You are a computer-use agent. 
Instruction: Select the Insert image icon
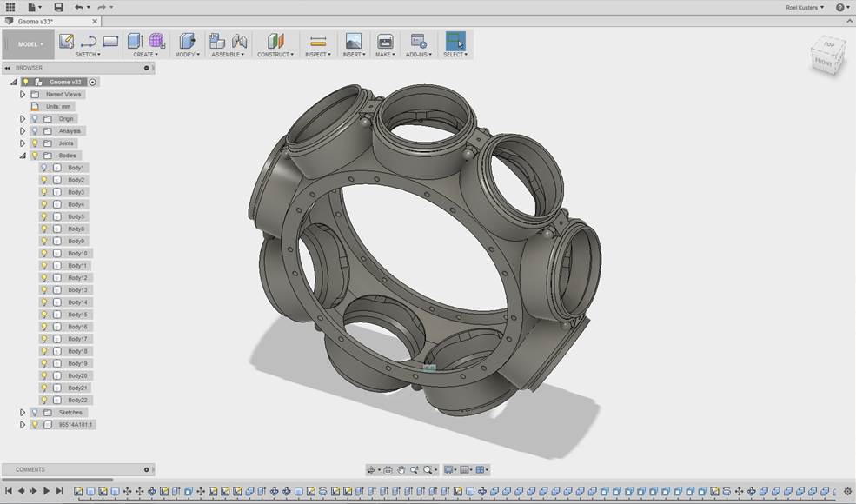point(353,41)
